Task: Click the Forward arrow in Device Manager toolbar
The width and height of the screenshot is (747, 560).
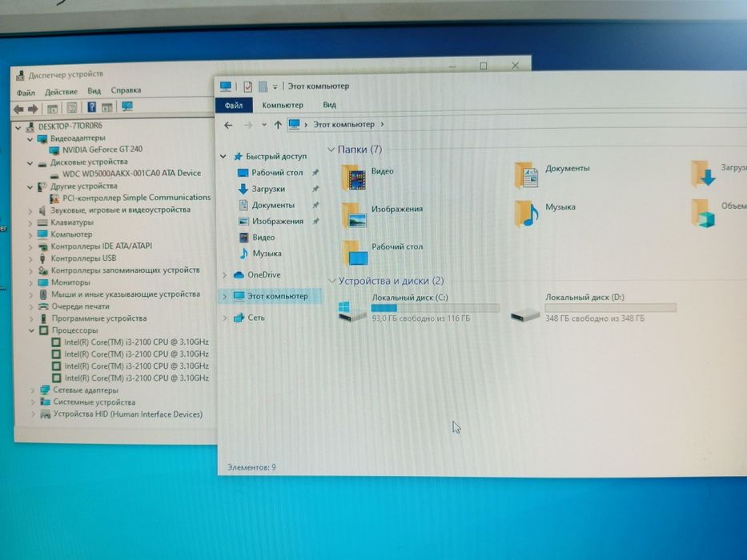Action: (33, 110)
